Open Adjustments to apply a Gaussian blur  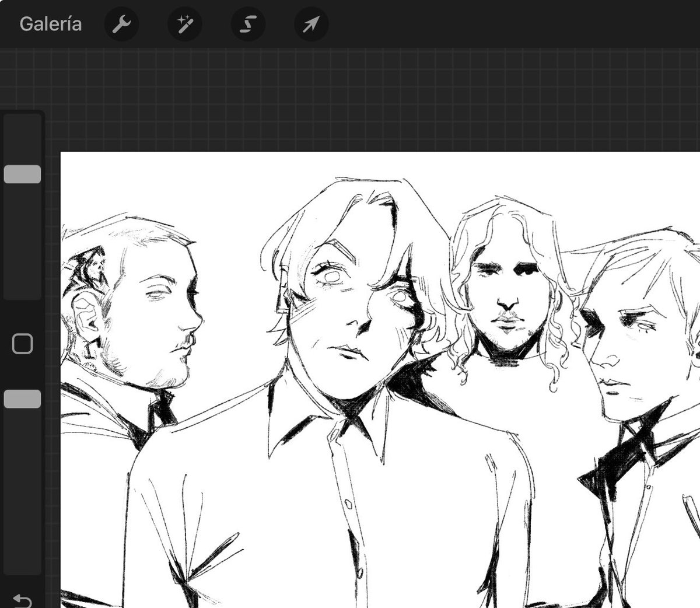coord(184,24)
